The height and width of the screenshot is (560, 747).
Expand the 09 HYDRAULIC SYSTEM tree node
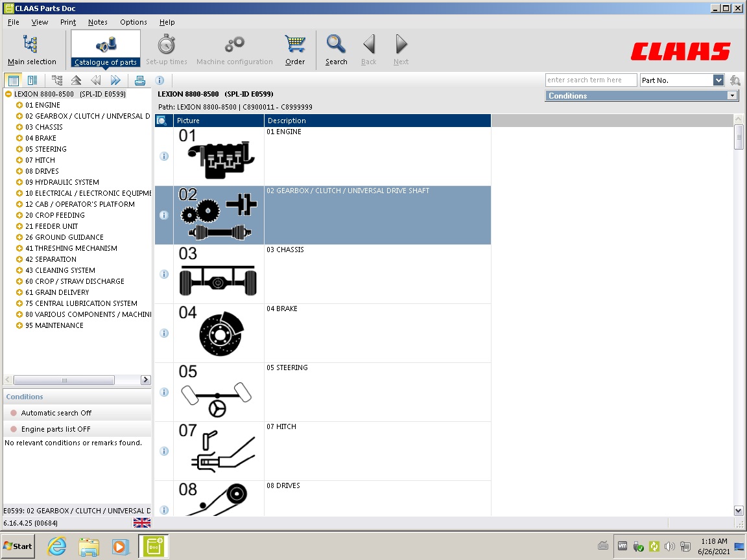(x=19, y=182)
